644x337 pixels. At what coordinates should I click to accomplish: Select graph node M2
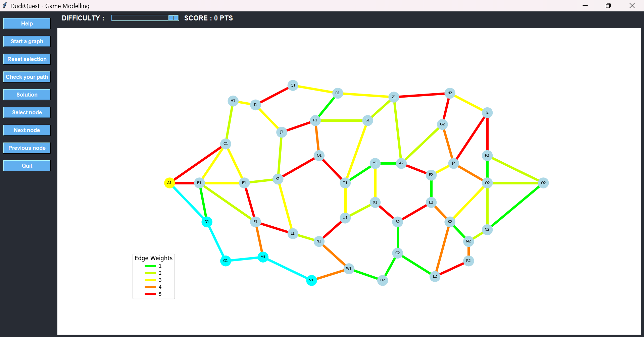[x=468, y=241]
